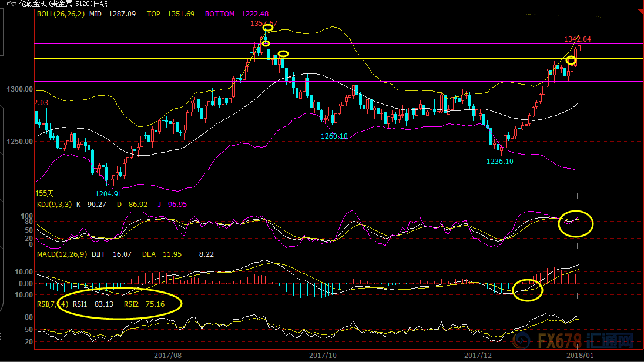Click the 1236.10 low price label

tap(499, 162)
